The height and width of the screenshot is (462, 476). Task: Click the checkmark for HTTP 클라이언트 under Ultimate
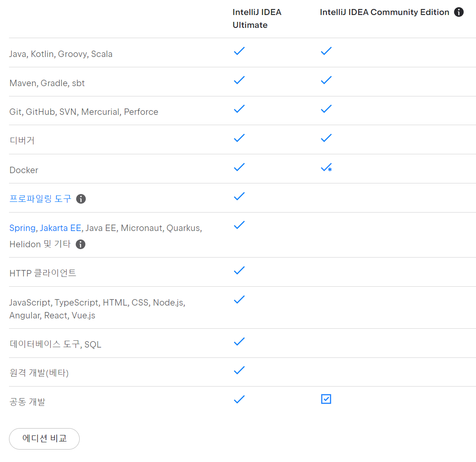[239, 270]
